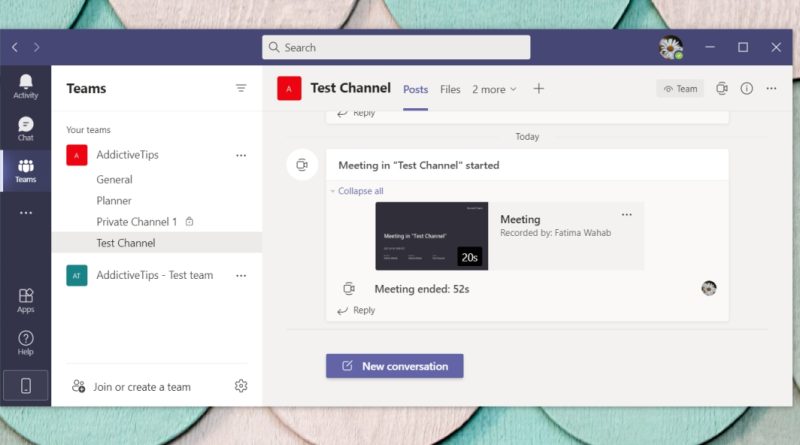
Task: Open manage teams settings gear
Action: click(x=241, y=386)
